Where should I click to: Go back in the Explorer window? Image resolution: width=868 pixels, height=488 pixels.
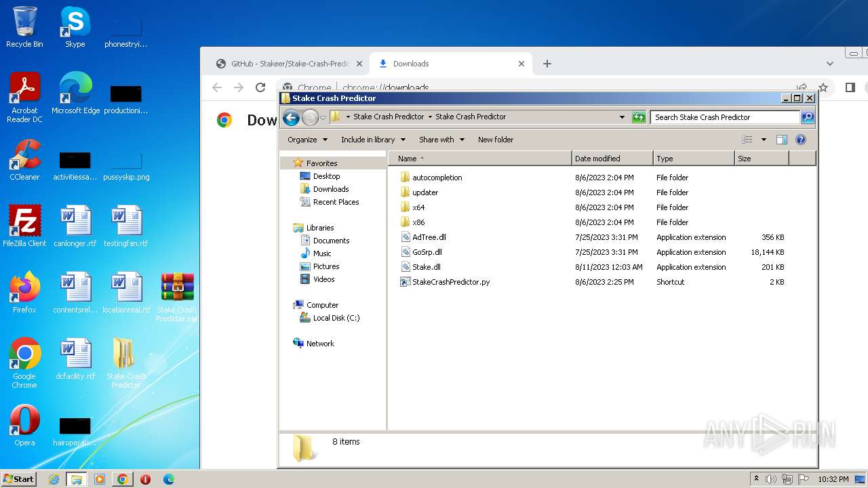pos(291,117)
